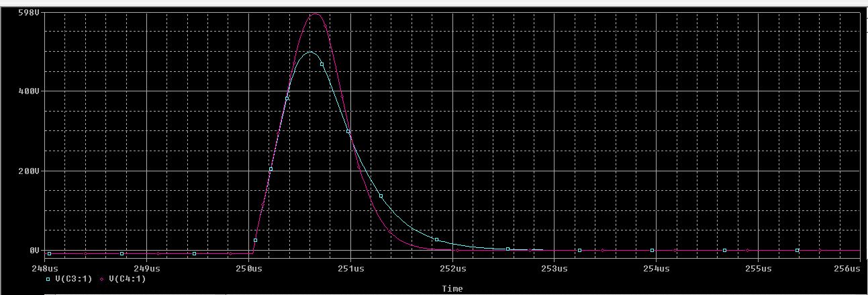Click the Time axis title
Viewport: 868px width, 295px height.
(x=452, y=288)
